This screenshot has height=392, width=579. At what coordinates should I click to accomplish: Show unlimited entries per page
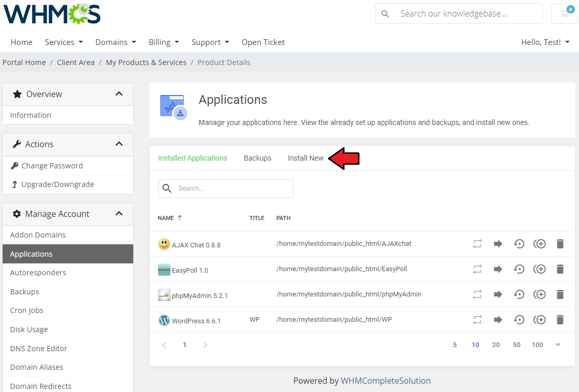558,344
